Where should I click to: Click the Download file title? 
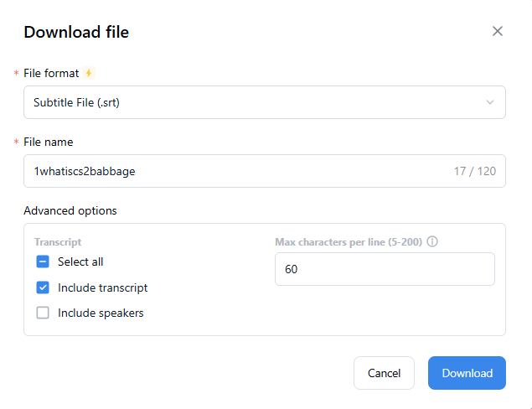click(x=76, y=32)
